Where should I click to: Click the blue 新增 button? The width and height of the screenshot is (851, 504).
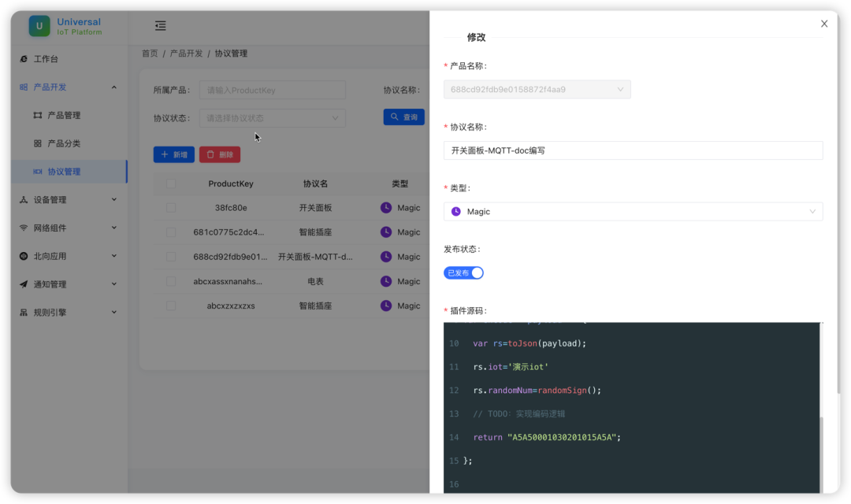coord(173,154)
